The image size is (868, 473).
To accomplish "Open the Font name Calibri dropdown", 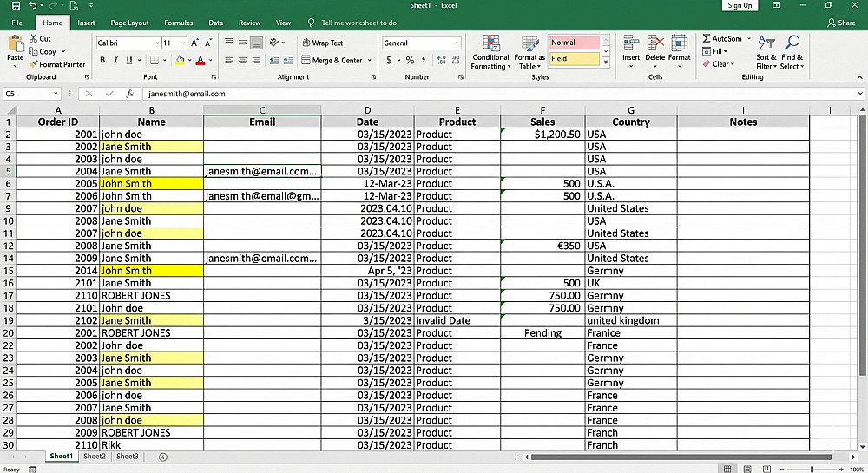I will click(x=157, y=43).
